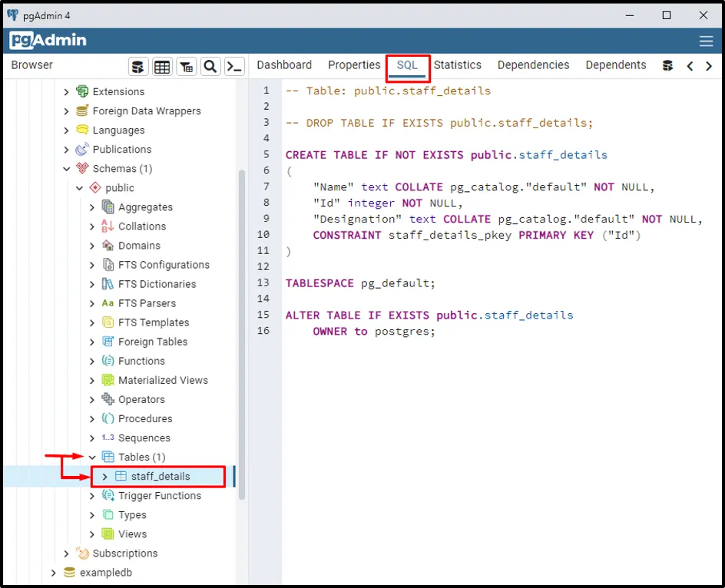Collapse the Schemas (1) node

click(x=67, y=169)
